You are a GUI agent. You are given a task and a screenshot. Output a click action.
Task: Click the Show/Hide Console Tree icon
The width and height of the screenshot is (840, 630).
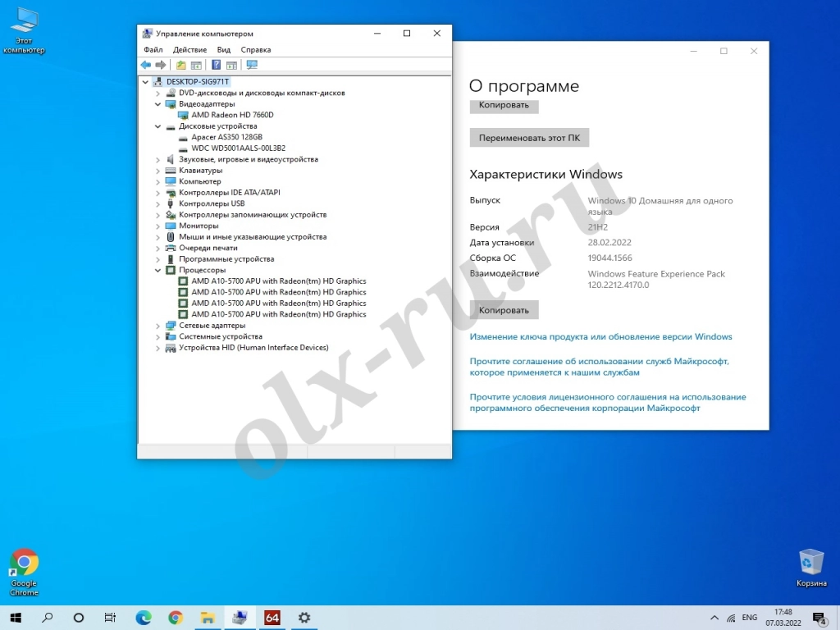(195, 64)
